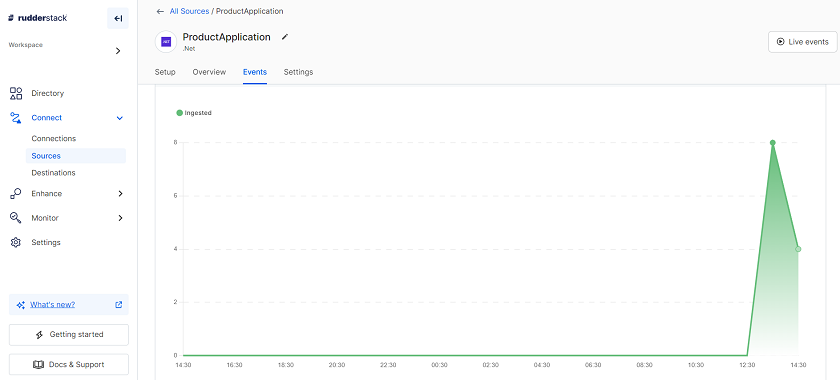Click the Directory grid icon
Viewport: 840px width, 380px height.
16,93
